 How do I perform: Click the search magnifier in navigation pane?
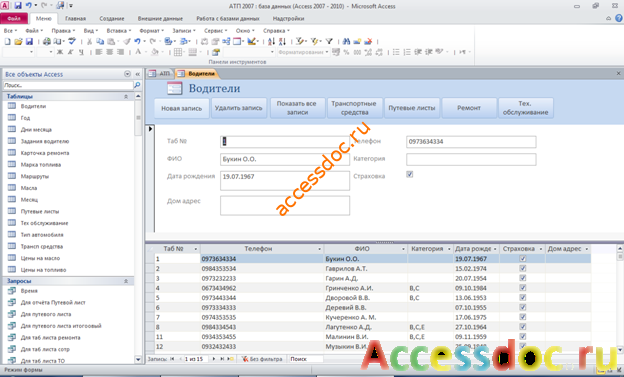coord(137,85)
